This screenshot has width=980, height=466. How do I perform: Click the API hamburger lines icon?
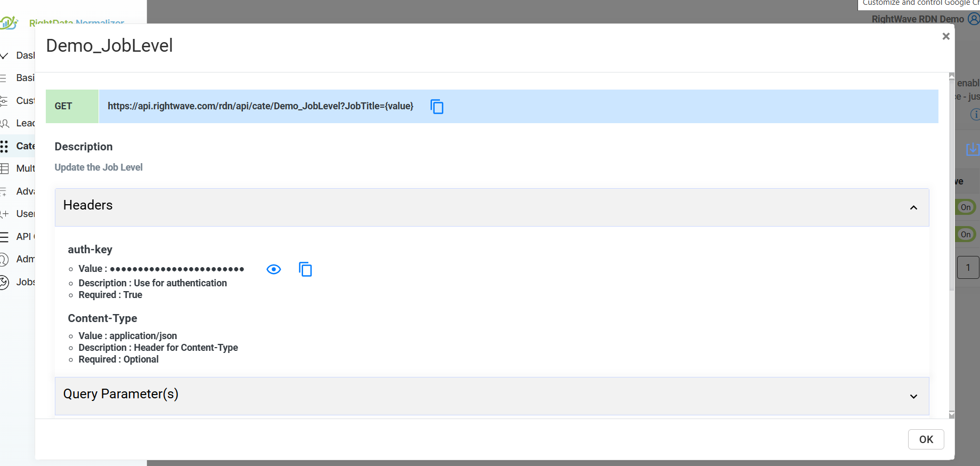point(4,237)
